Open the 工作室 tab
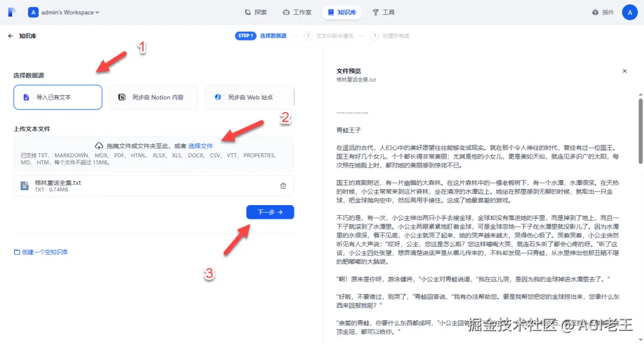Viewport: 644px width, 344px height. [297, 13]
